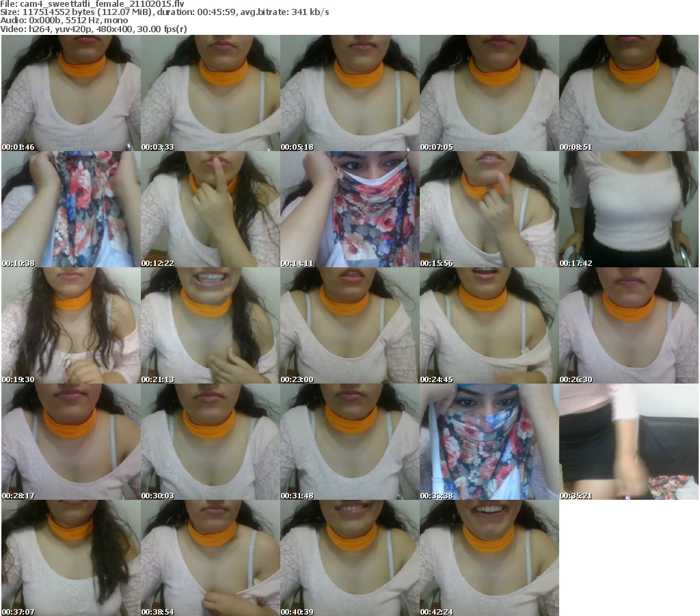Open the frame at 00:15:56
This screenshot has width=700, height=616.
pyautogui.click(x=489, y=209)
